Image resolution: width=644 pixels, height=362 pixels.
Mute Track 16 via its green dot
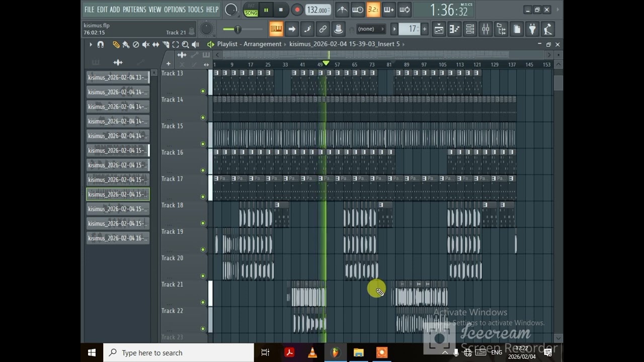[203, 170]
